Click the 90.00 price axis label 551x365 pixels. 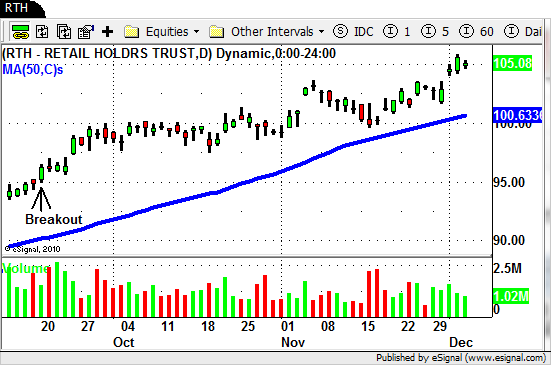[509, 241]
